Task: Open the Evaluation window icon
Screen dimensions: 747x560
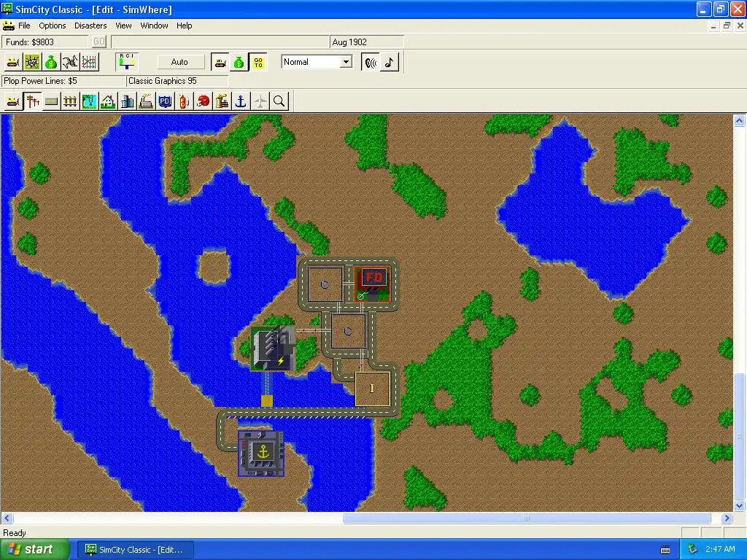Action: (70, 63)
